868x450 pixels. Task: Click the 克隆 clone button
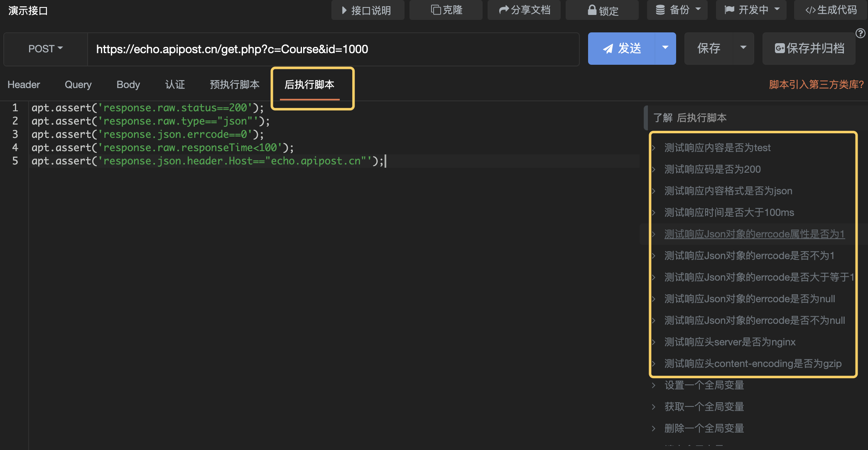(x=446, y=10)
